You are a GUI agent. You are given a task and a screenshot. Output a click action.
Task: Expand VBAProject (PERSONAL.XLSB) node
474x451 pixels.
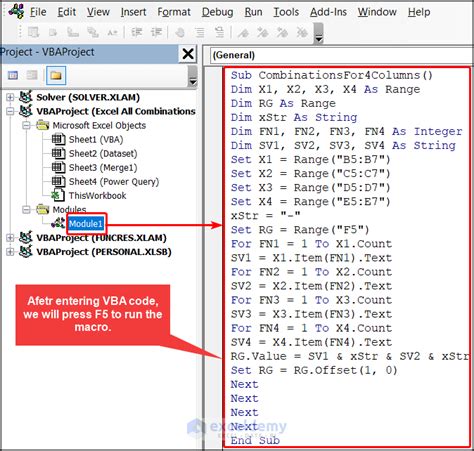point(10,252)
